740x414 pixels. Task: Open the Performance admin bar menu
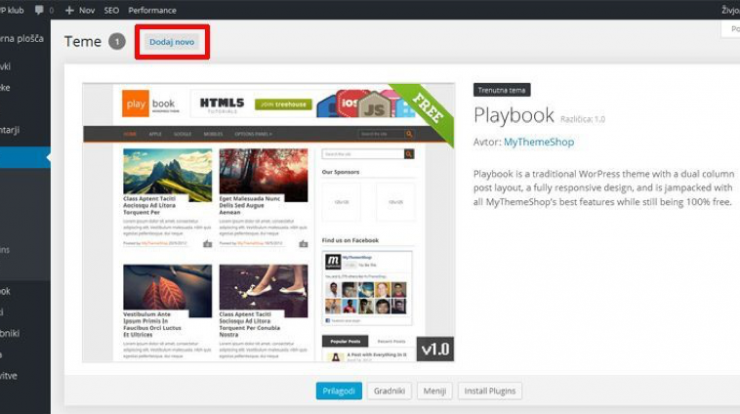click(152, 10)
